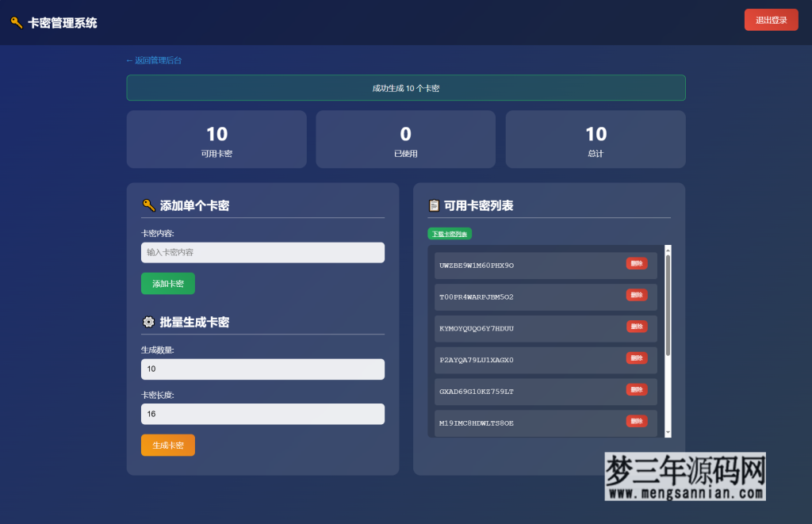The width and height of the screenshot is (812, 524).
Task: Click the 可用卡密 statistics card showing 10
Action: [216, 140]
